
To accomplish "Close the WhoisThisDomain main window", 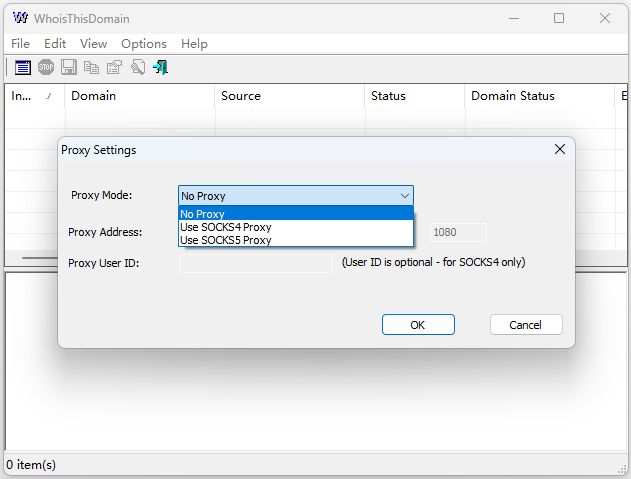I will (x=604, y=18).
